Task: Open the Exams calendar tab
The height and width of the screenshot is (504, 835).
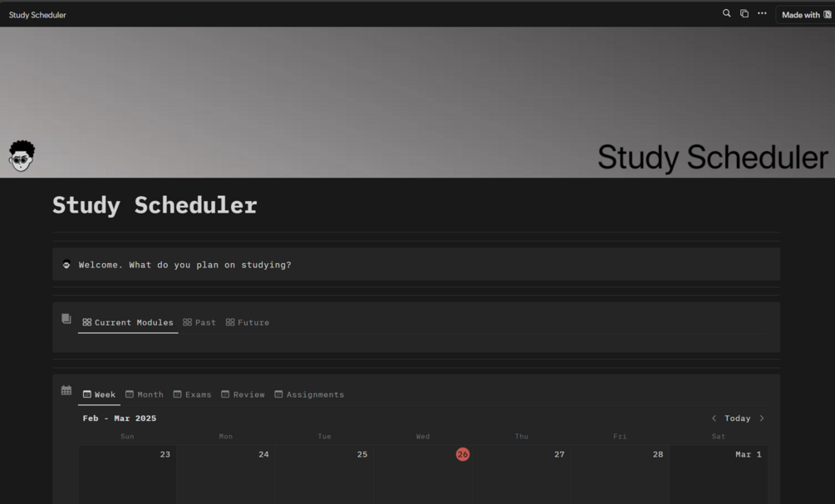Action: tap(192, 394)
